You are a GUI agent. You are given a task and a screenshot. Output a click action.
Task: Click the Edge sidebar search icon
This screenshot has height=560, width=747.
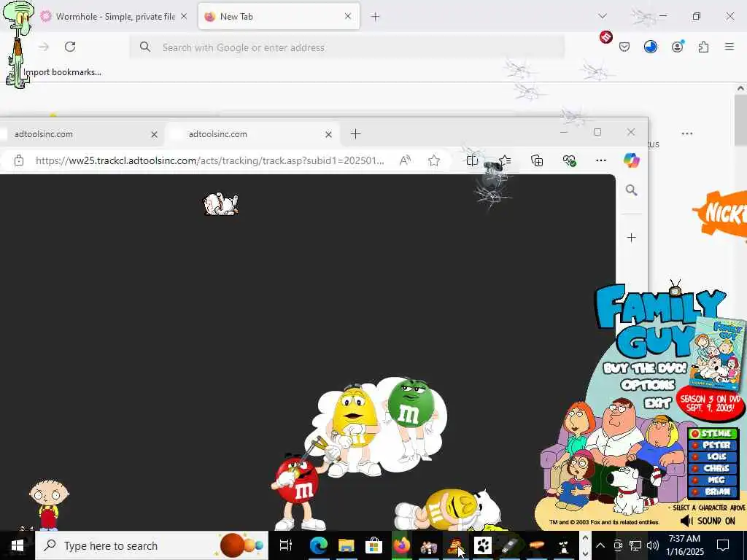631,190
